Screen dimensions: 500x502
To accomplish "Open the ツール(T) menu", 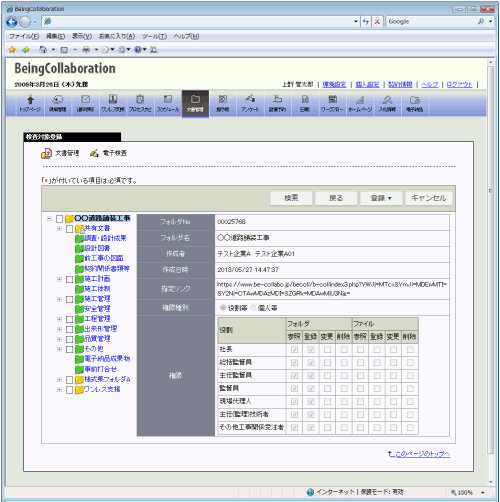I will tap(154, 36).
